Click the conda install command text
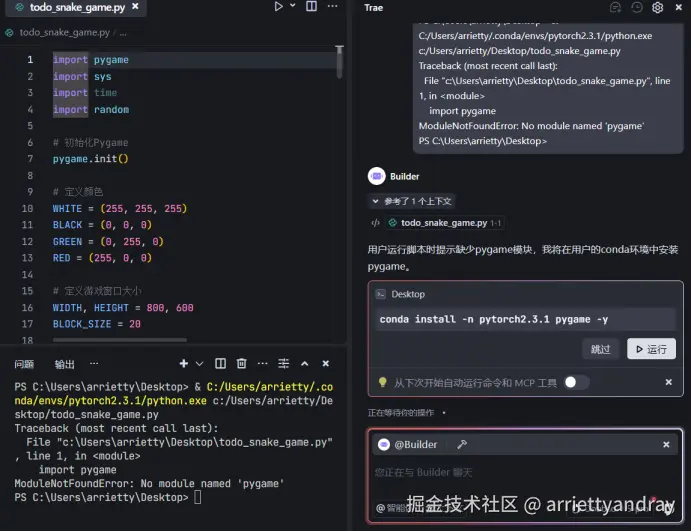692x532 pixels. 494,319
